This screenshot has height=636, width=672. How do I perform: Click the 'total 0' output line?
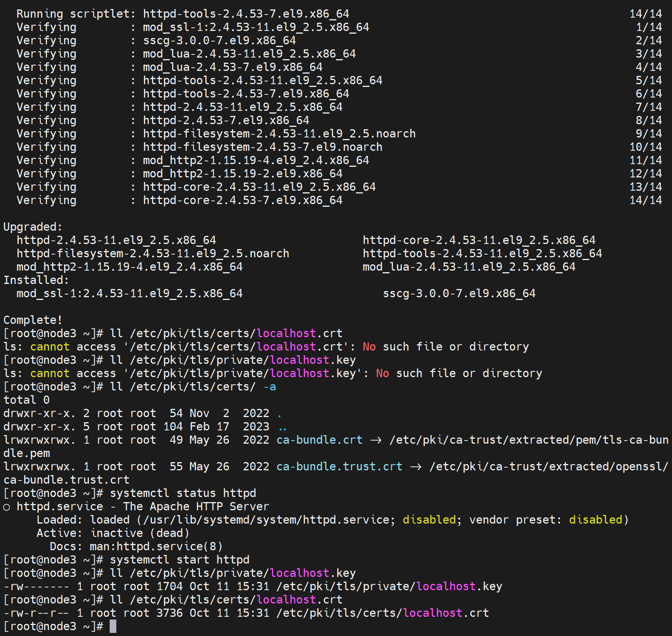27,400
